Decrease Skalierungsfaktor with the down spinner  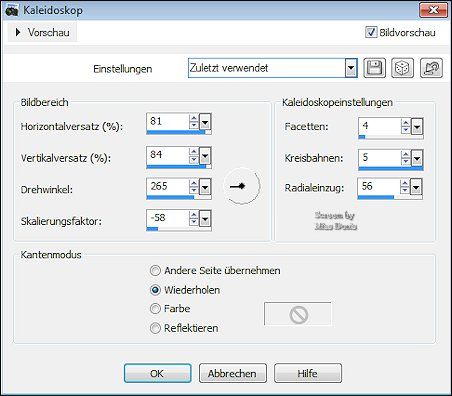(194, 223)
